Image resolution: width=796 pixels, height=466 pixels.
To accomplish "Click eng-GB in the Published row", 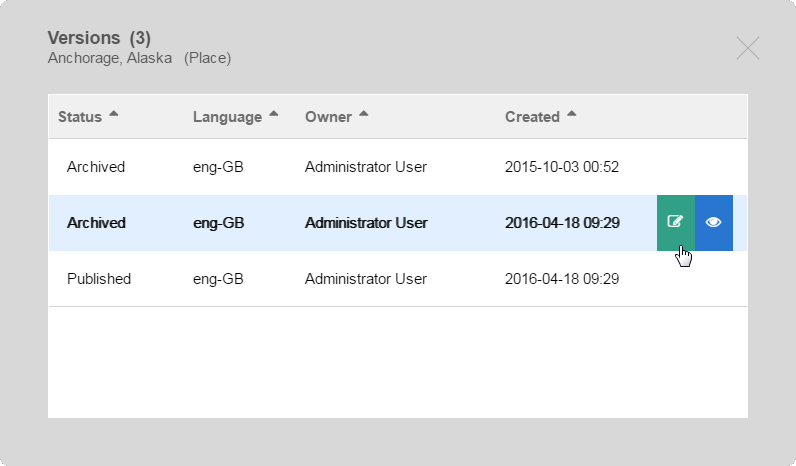I will (x=218, y=279).
